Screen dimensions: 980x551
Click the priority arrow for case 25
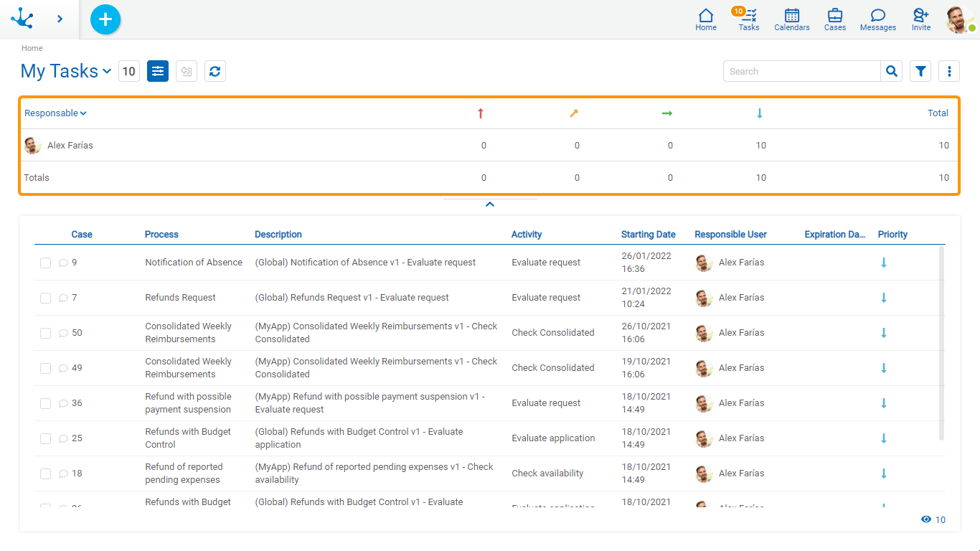pyautogui.click(x=884, y=438)
